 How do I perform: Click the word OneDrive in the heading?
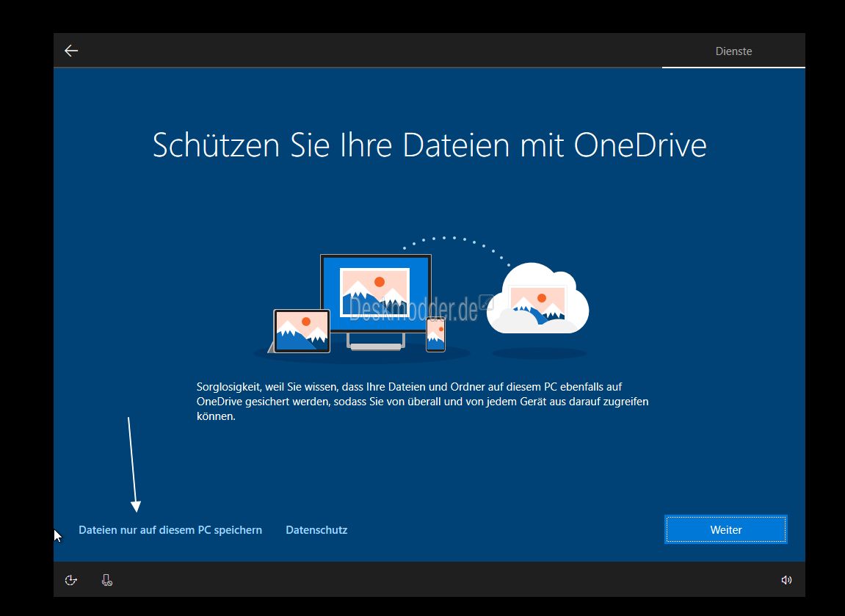click(639, 145)
